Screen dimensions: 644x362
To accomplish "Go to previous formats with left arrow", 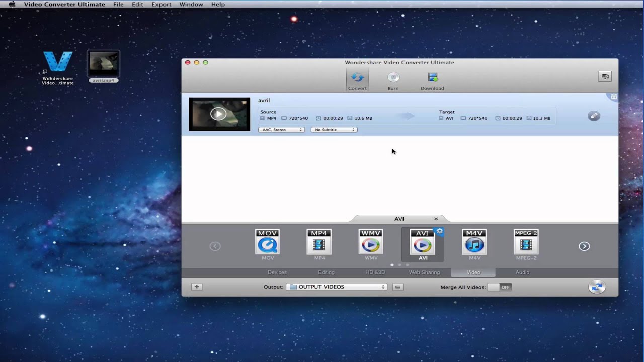I will (x=215, y=246).
